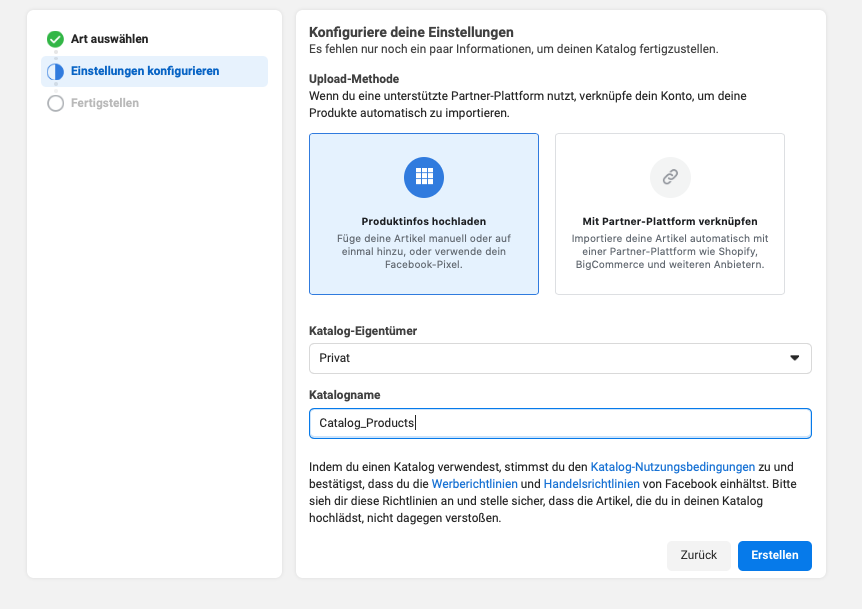Choose the Mit Partner-Plattform verknüpfen option card
This screenshot has height=609, width=862.
coord(670,214)
